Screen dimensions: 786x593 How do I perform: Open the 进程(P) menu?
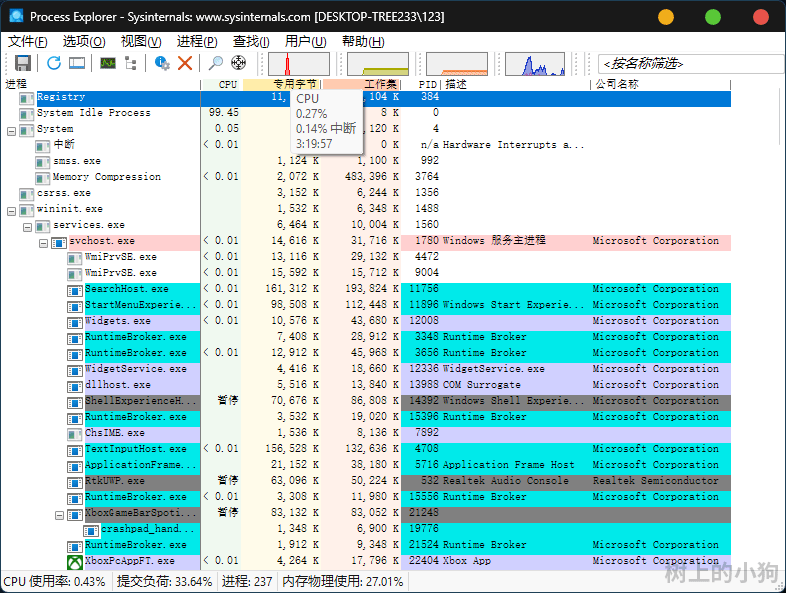tap(197, 41)
